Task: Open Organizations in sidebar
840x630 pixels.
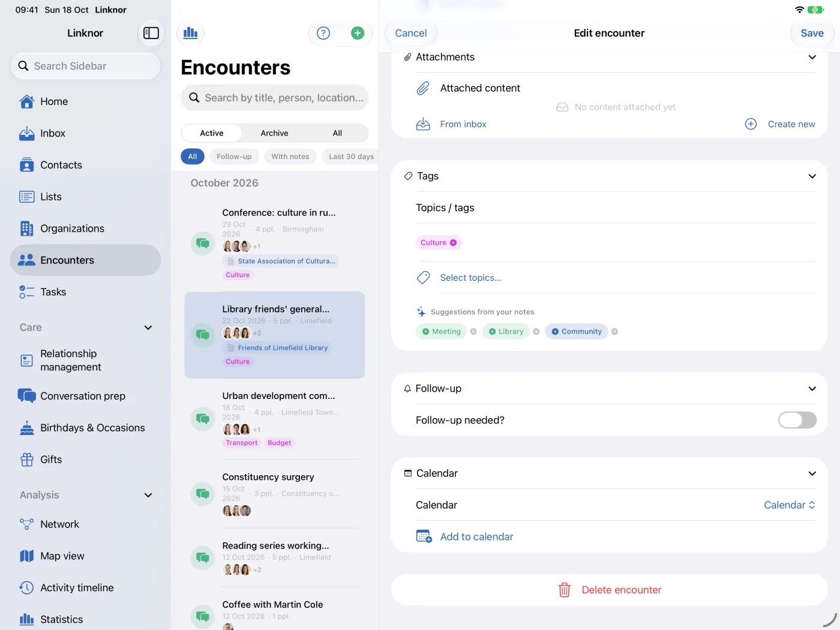Action: (x=85, y=229)
